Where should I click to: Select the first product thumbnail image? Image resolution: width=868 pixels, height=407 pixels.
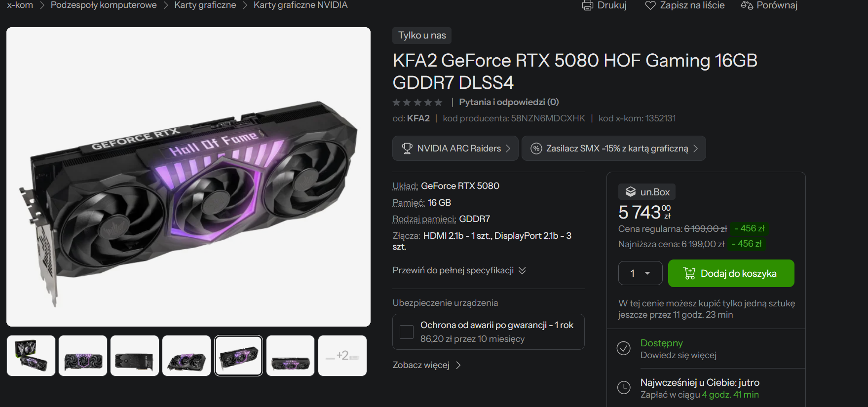coord(31,356)
